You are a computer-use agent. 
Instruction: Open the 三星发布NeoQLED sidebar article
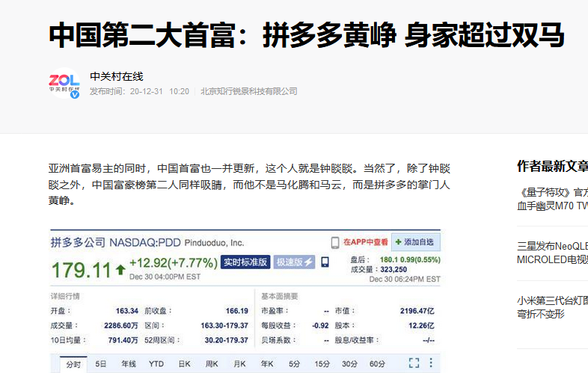[552, 253]
